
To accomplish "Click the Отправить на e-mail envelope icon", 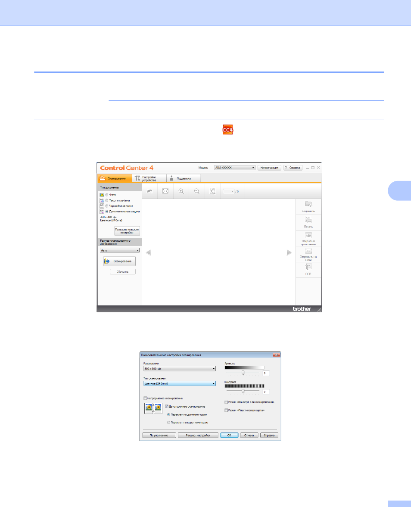I will pos(308,251).
